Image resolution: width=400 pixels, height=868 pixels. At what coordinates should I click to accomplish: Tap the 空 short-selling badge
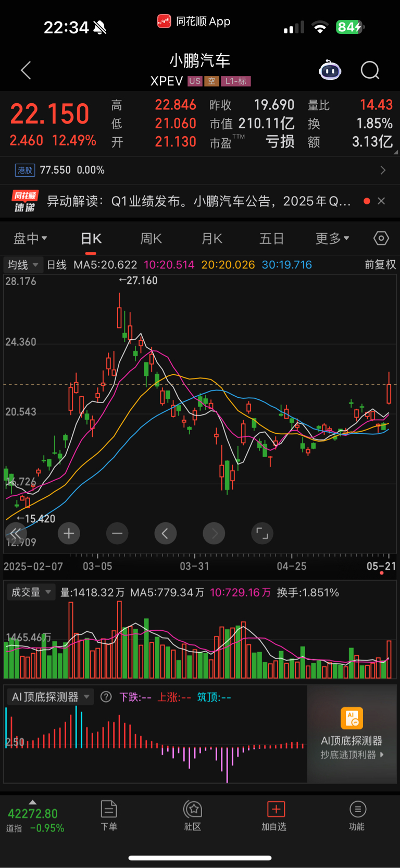coord(211,81)
